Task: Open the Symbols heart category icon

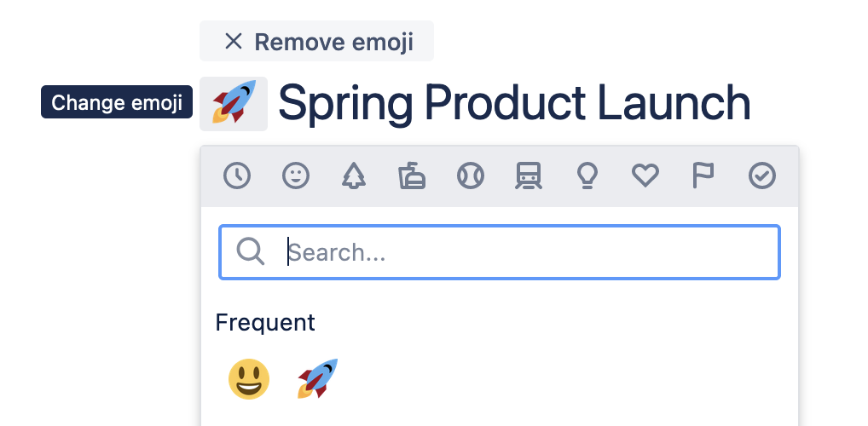Action: 645,176
